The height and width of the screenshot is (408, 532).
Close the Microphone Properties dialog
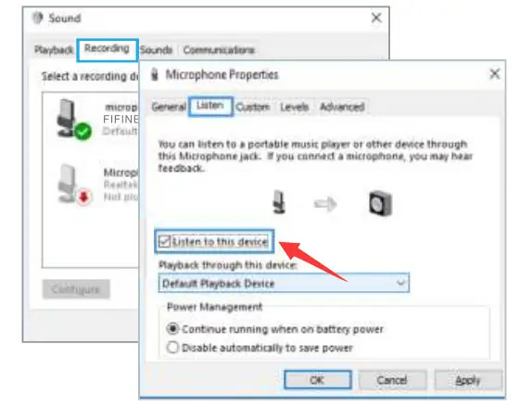495,73
